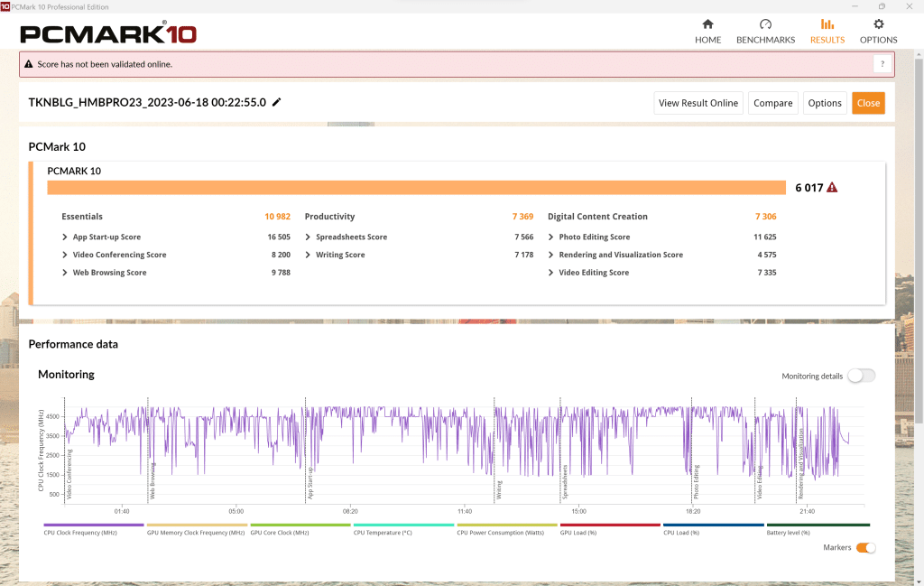The height and width of the screenshot is (586, 924).
Task: Click Digital Content Creation score 7 306
Action: click(x=765, y=217)
